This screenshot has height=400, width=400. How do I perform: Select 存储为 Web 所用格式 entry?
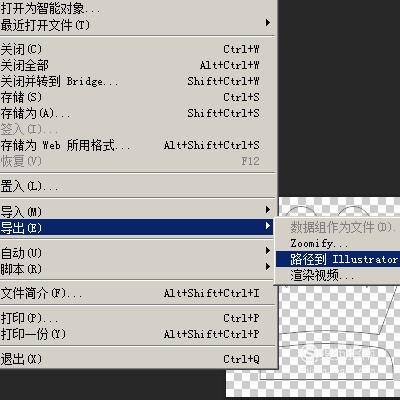pyautogui.click(x=137, y=145)
